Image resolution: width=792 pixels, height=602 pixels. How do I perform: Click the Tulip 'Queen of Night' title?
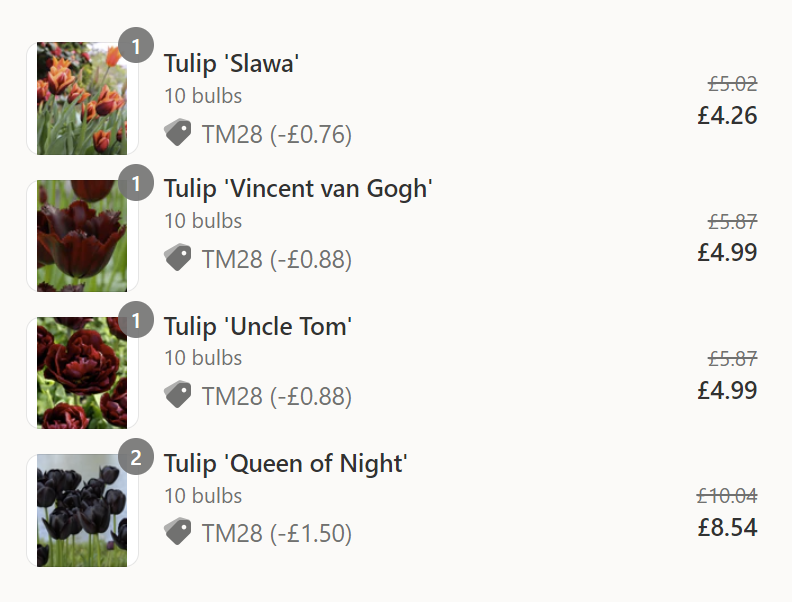point(285,464)
